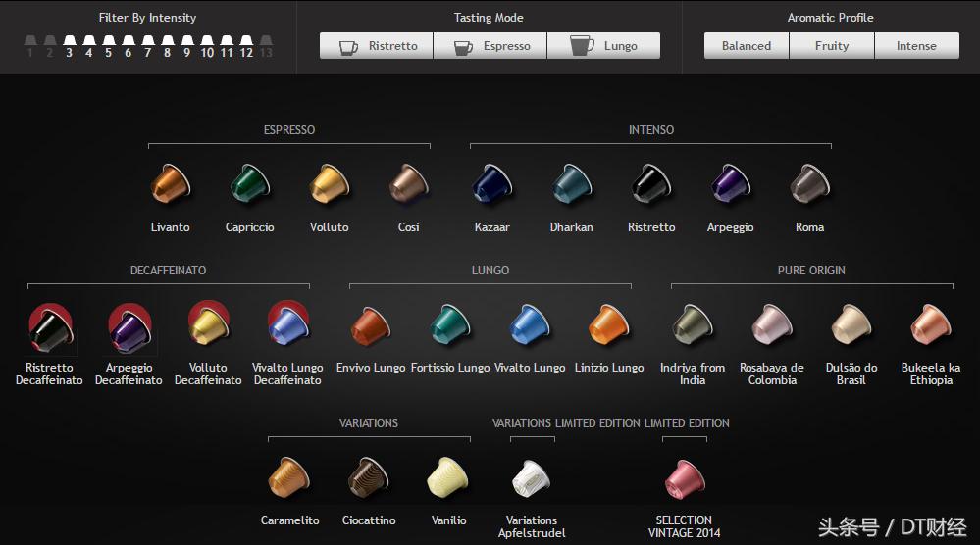Click the Dharkan name label
The width and height of the screenshot is (980, 545).
click(571, 227)
